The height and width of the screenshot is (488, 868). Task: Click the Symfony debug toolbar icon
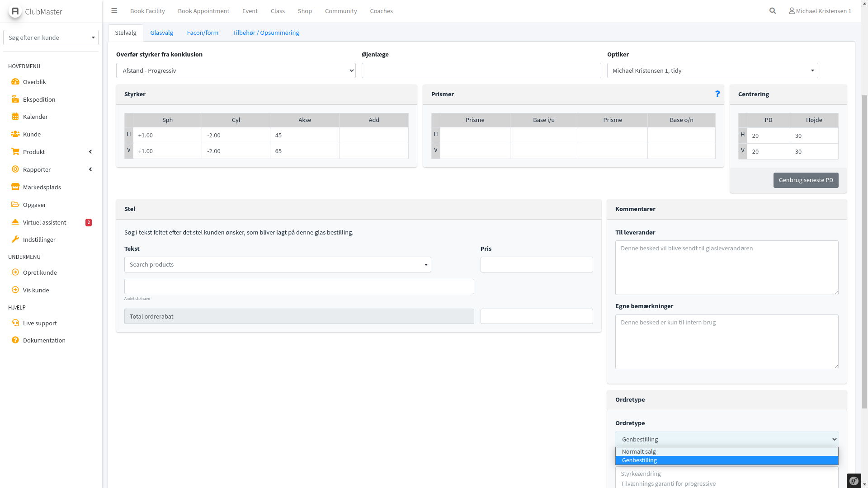point(854,481)
